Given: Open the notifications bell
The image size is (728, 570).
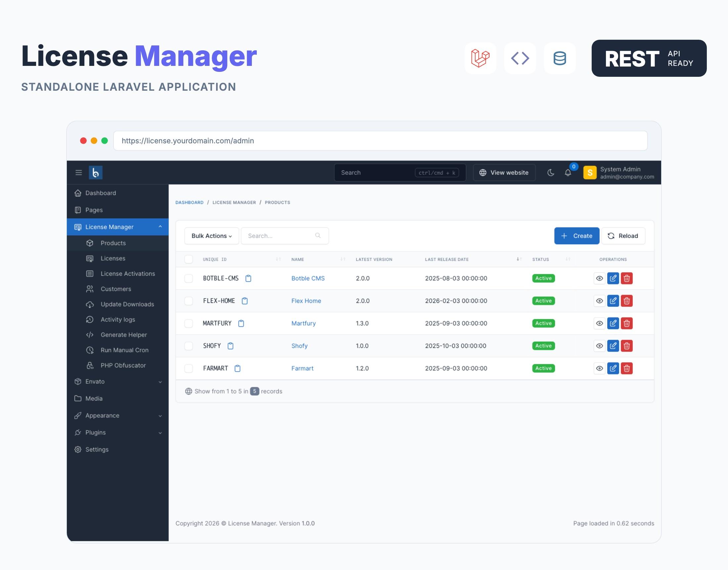Looking at the screenshot, I should (568, 172).
